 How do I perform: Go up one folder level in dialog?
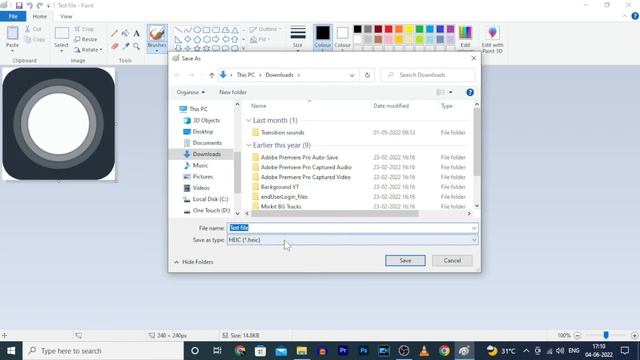(211, 75)
